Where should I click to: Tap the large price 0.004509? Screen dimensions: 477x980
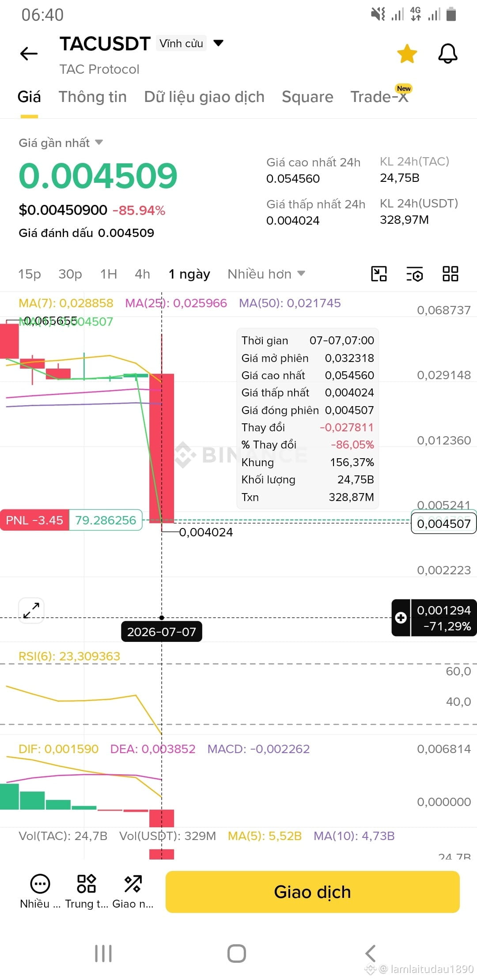98,176
